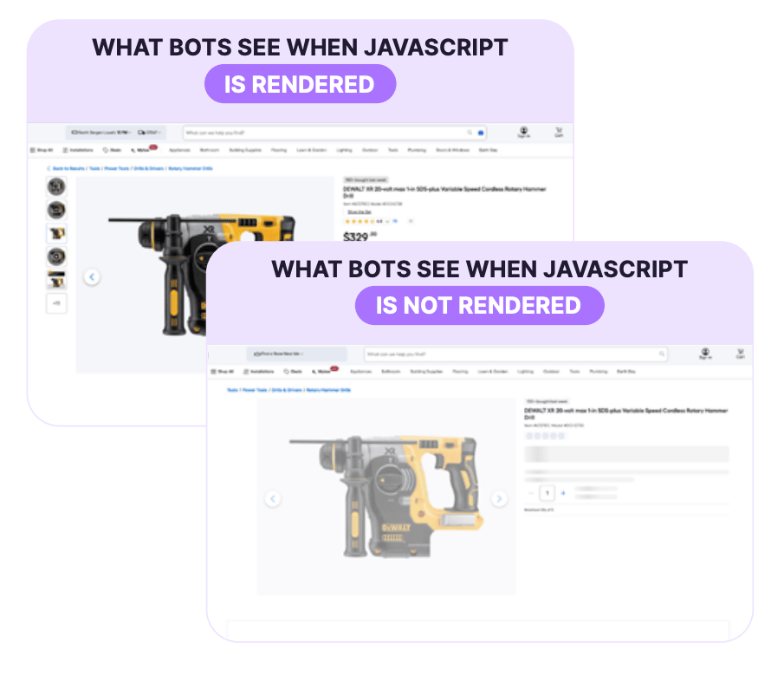Open Sign In account icon in rendered page

(x=523, y=132)
